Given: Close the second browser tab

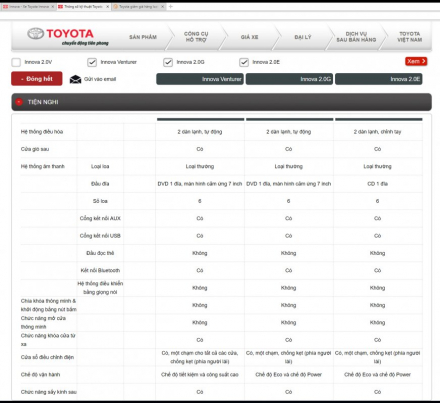Looking at the screenshot, I should pos(108,7).
